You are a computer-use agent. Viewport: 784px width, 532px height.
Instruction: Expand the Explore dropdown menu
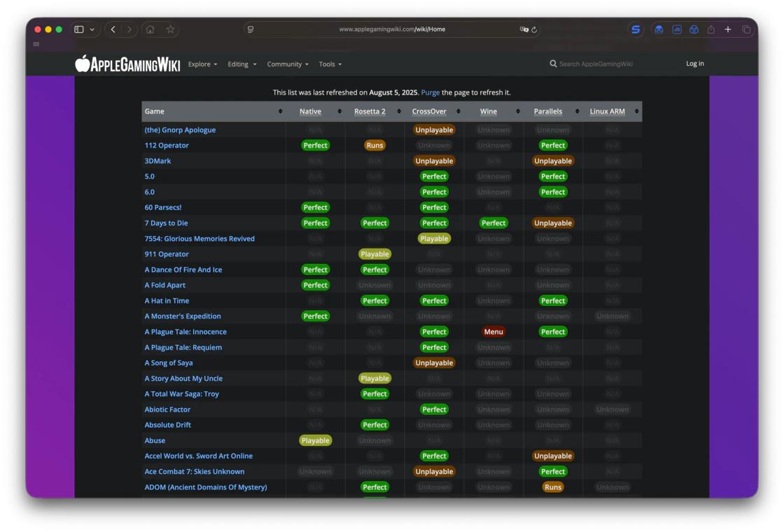[202, 64]
